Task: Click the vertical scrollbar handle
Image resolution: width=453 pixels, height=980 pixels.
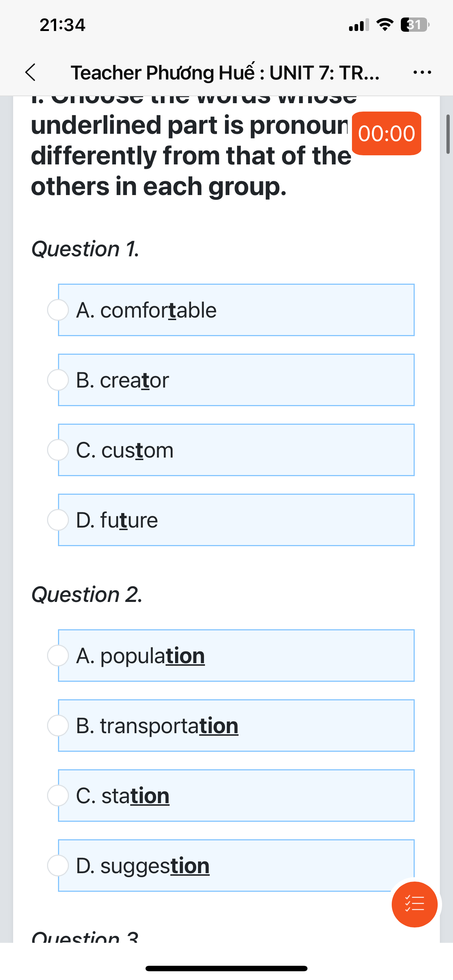Action: pos(448,134)
